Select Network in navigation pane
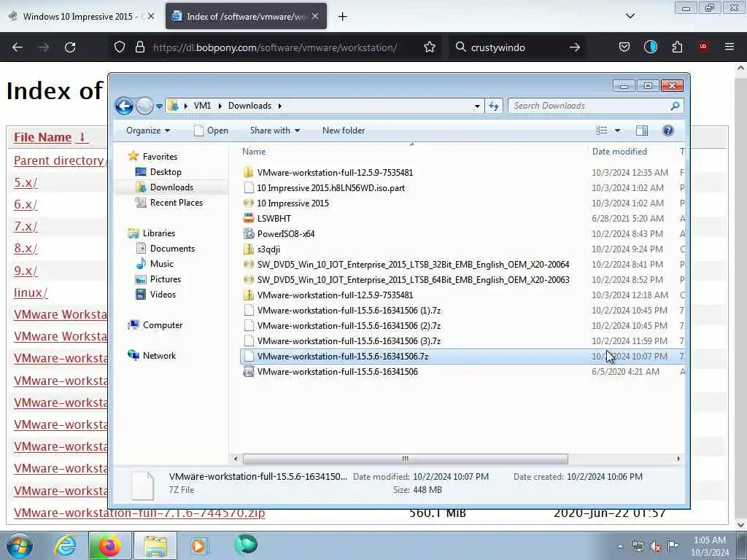The width and height of the screenshot is (747, 560). tap(152, 356)
